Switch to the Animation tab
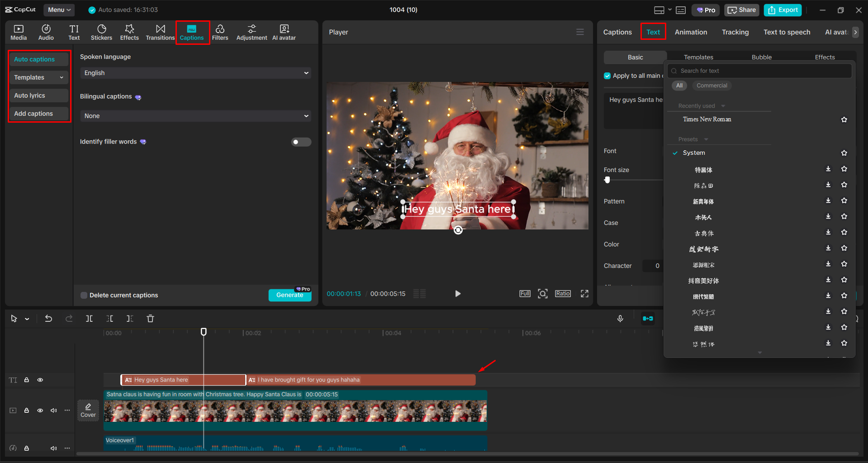The image size is (868, 463). point(691,32)
